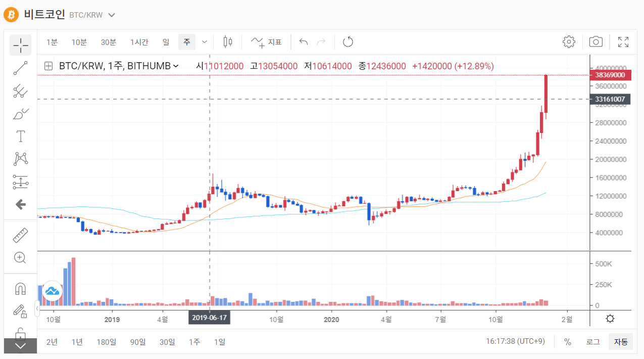Set range to 180일
Screen dimensions: 644x359
pos(106,342)
